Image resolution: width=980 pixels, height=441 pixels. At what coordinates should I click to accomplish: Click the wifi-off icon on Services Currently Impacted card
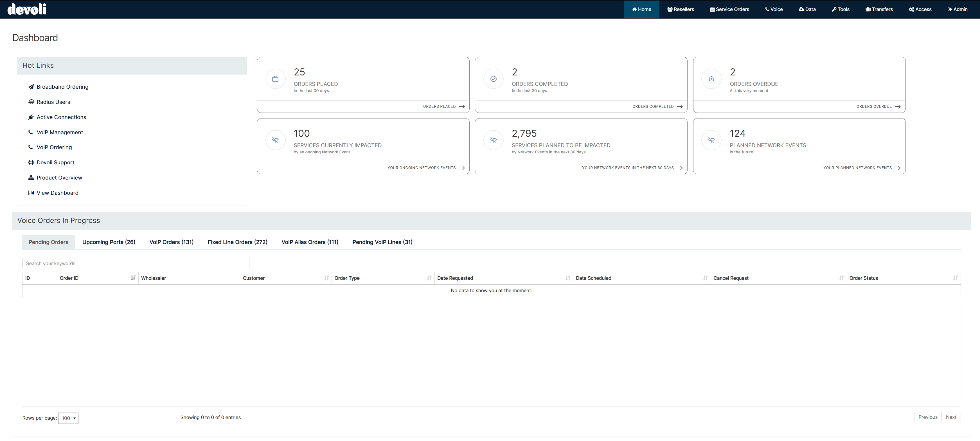tap(275, 140)
